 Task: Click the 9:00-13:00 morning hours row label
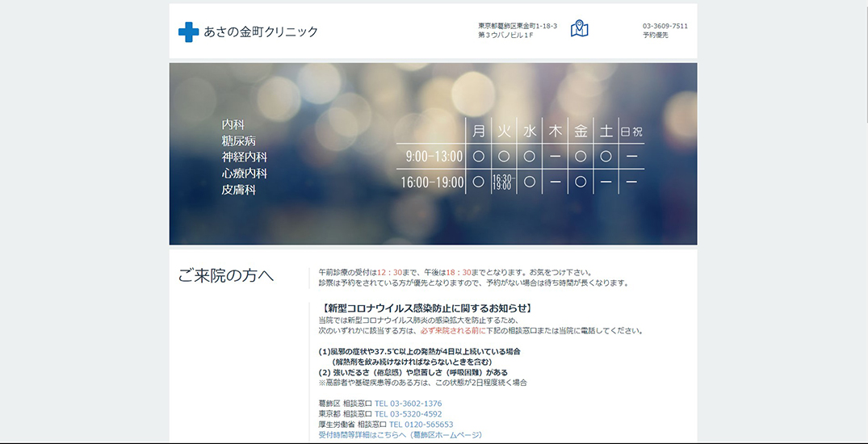click(x=434, y=157)
